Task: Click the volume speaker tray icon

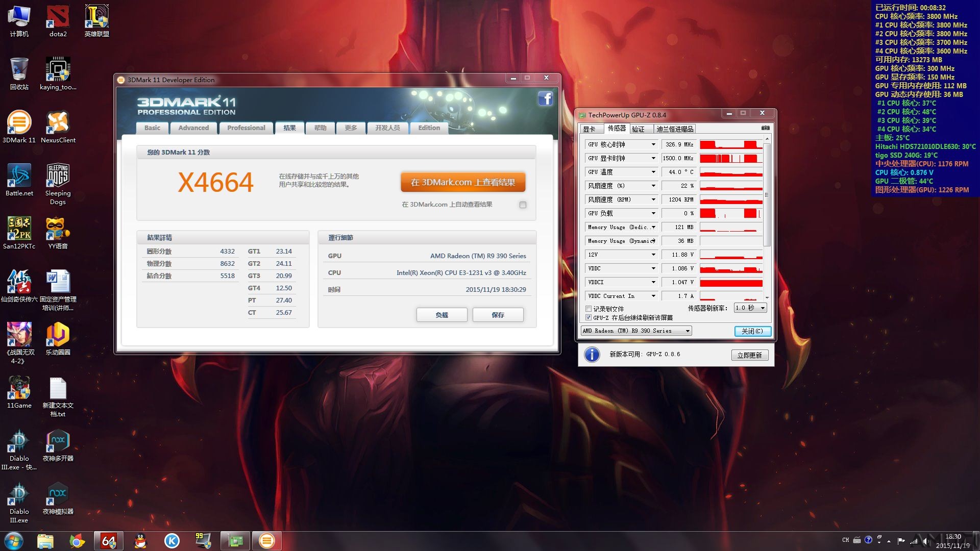Action: point(925,540)
